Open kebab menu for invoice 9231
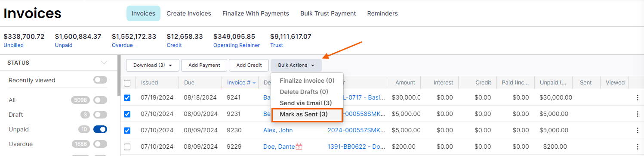 (x=638, y=114)
